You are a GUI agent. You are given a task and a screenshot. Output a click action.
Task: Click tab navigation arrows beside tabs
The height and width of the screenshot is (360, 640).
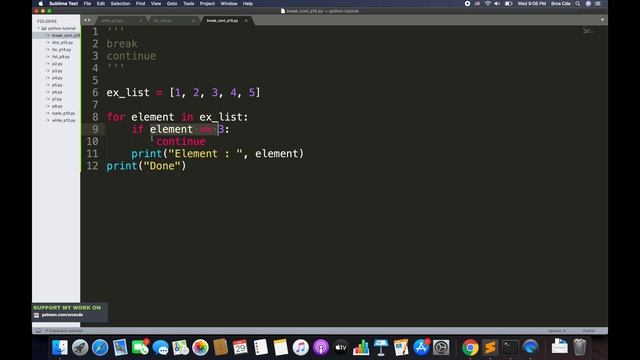click(87, 20)
